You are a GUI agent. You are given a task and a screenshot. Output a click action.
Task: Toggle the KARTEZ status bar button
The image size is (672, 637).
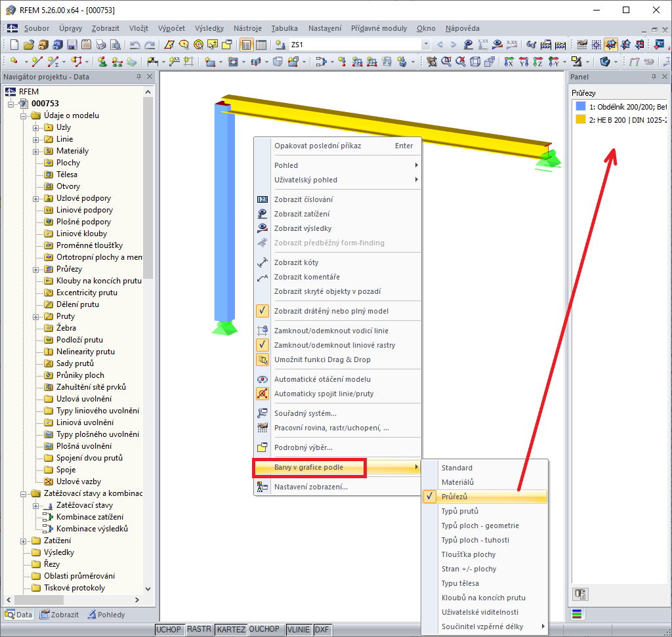click(231, 629)
